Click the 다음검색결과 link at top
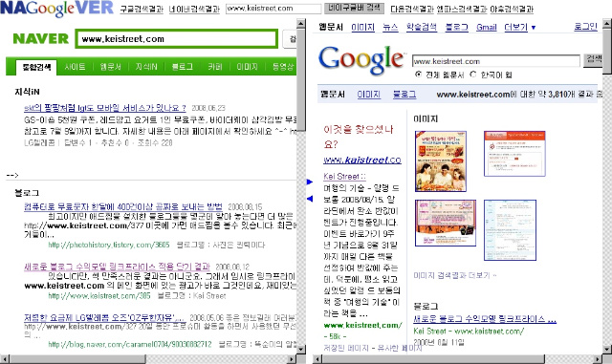 coord(412,9)
